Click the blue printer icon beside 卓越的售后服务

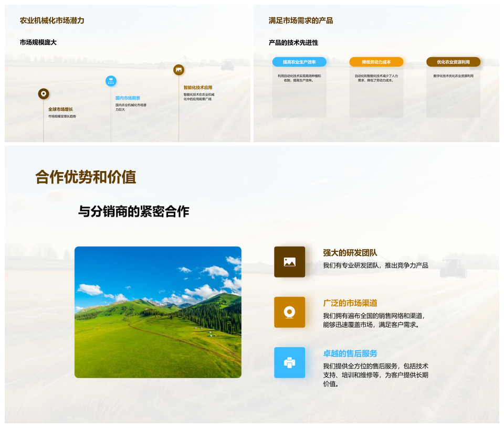click(x=289, y=362)
